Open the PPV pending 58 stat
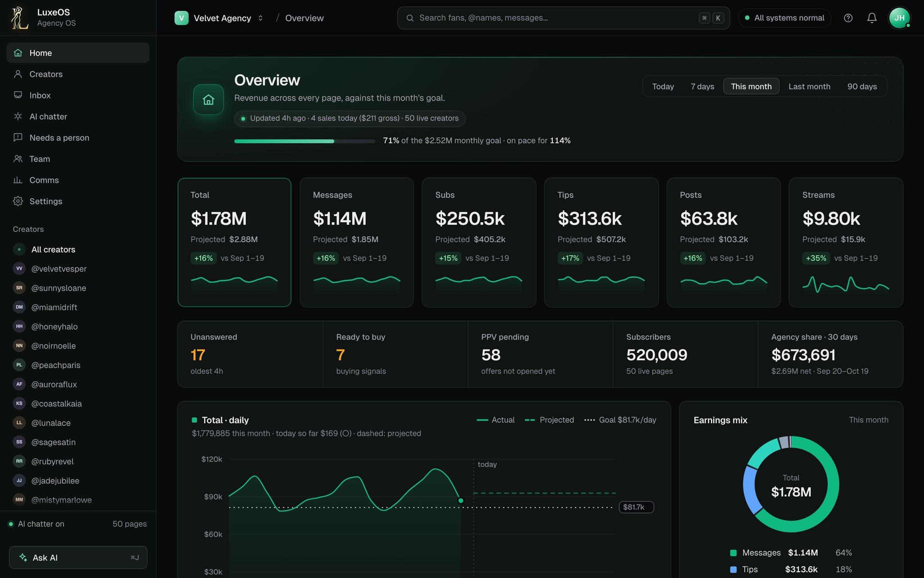The width and height of the screenshot is (924, 578). 541,354
